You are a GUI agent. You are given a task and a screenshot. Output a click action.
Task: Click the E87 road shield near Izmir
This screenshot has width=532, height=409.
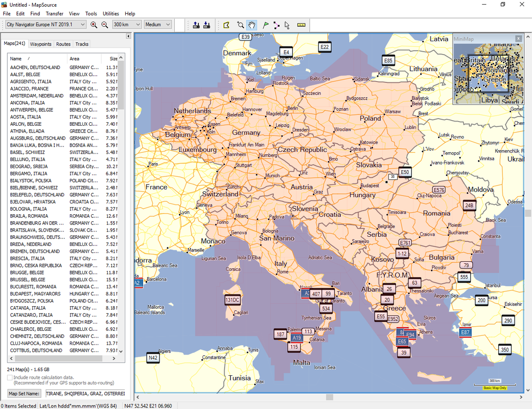point(465,332)
